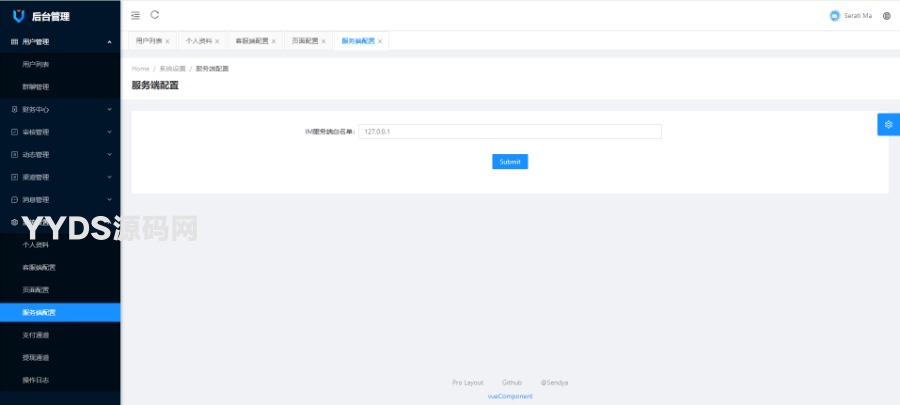This screenshot has height=405, width=900.
Task: Close the 个人资料 tab
Action: tap(217, 41)
